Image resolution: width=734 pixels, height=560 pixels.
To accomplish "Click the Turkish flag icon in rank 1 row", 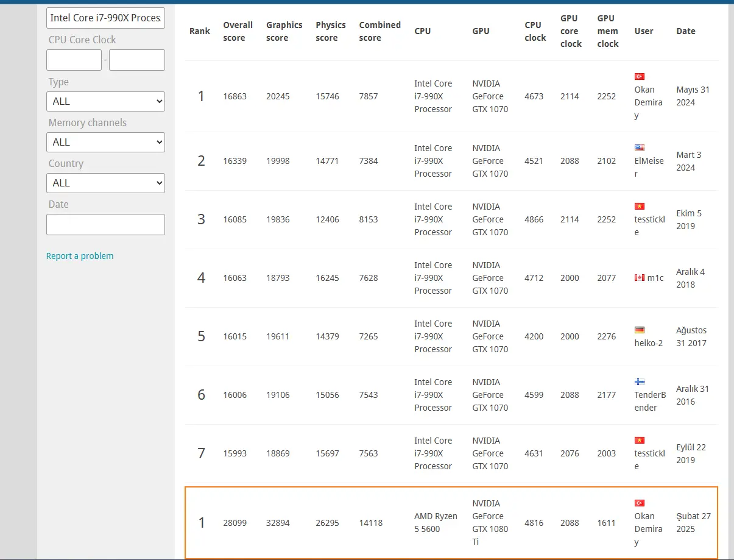I will tap(639, 77).
